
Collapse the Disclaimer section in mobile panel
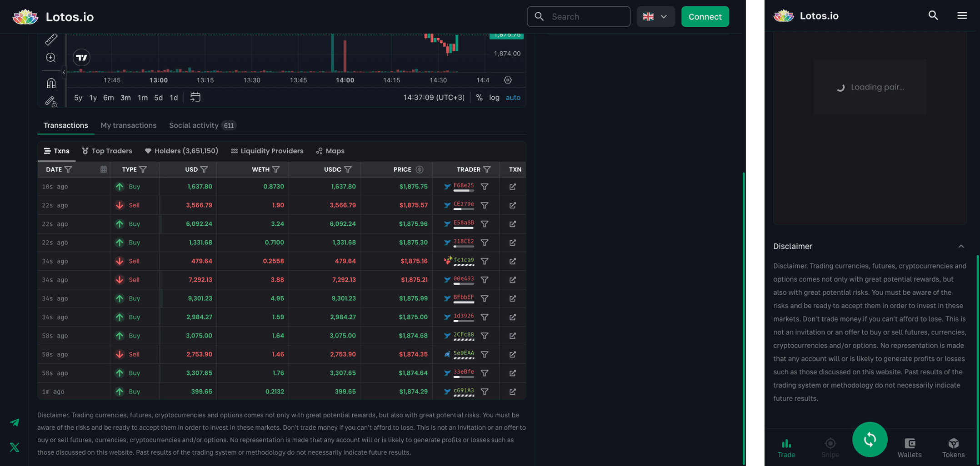pos(961,246)
